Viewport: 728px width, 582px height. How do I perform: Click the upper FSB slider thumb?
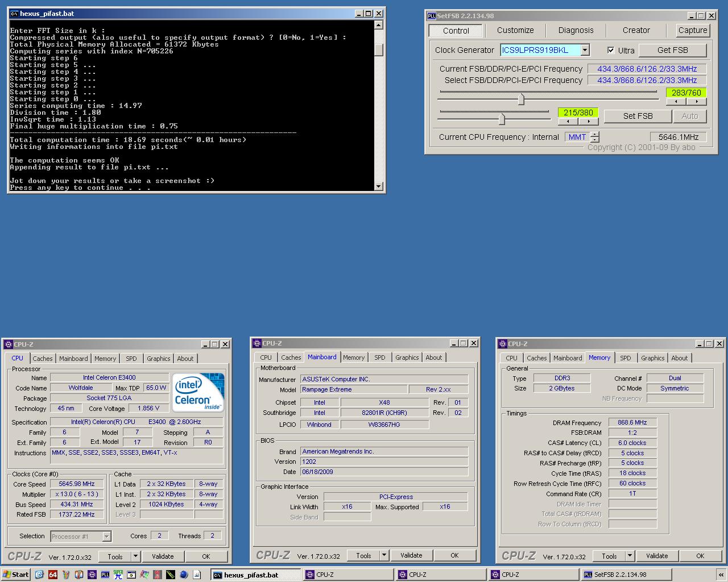point(520,99)
